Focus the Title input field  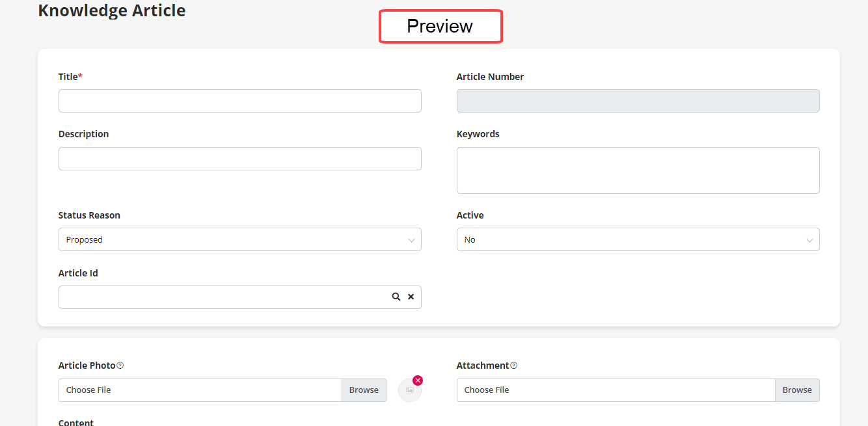tap(239, 101)
